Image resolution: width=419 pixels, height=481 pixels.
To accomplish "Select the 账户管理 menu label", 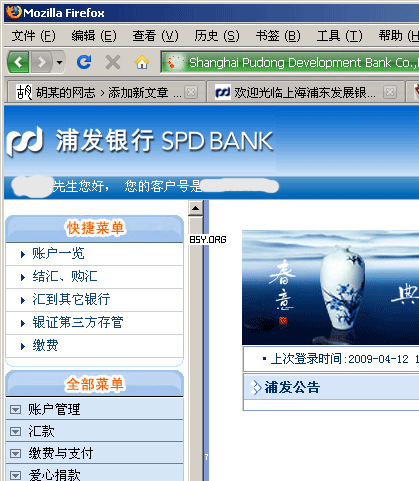I will (54, 409).
